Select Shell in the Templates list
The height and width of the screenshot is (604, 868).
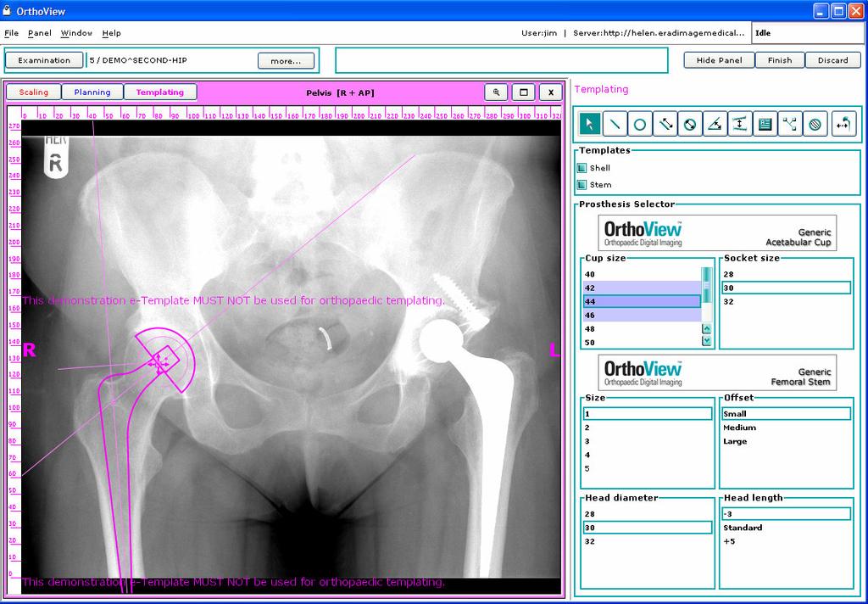coord(600,168)
